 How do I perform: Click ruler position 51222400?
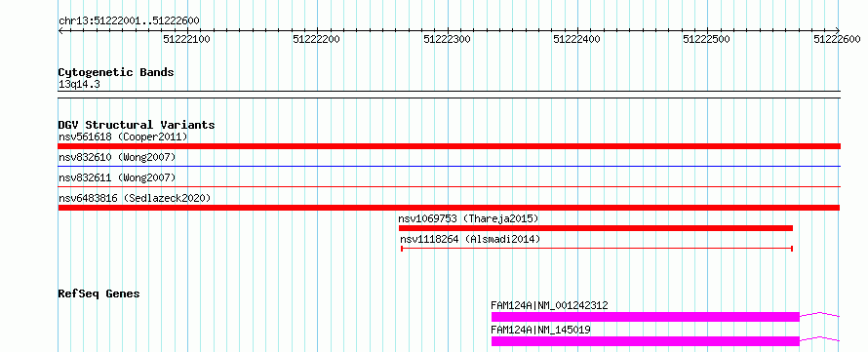576,39
